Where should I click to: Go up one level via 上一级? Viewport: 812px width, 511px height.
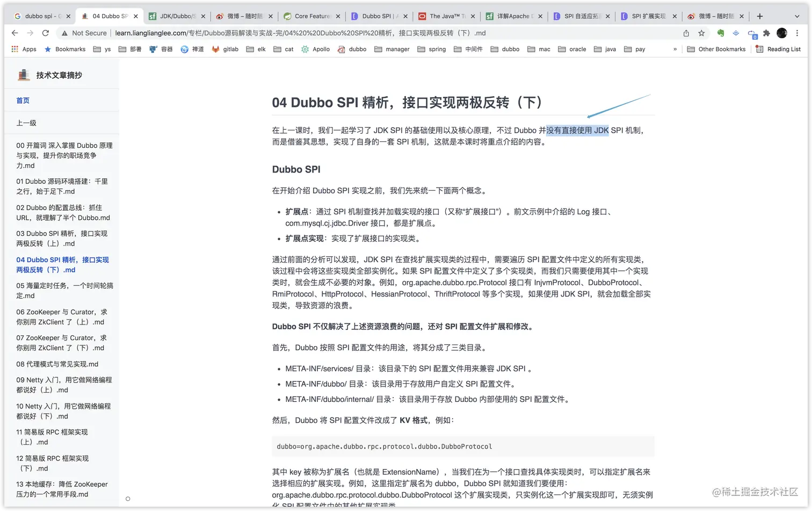pos(26,123)
